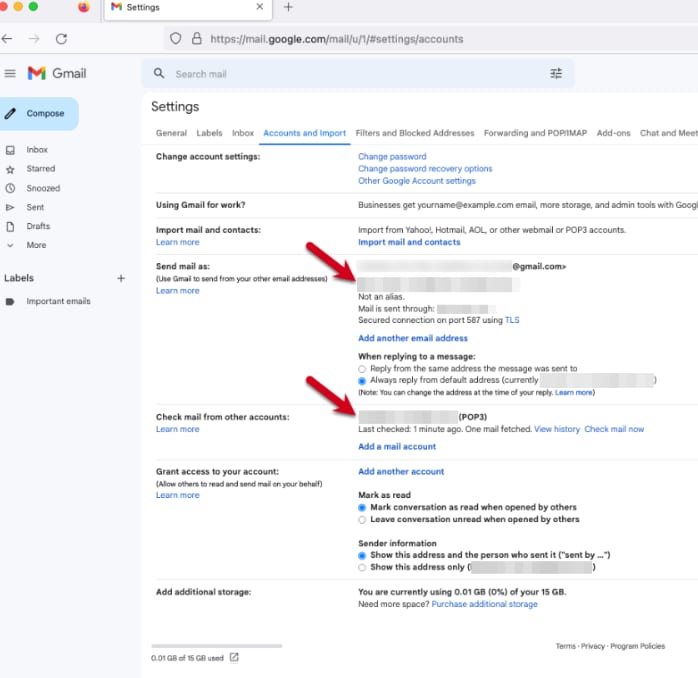Click the Compose button

coord(39,114)
